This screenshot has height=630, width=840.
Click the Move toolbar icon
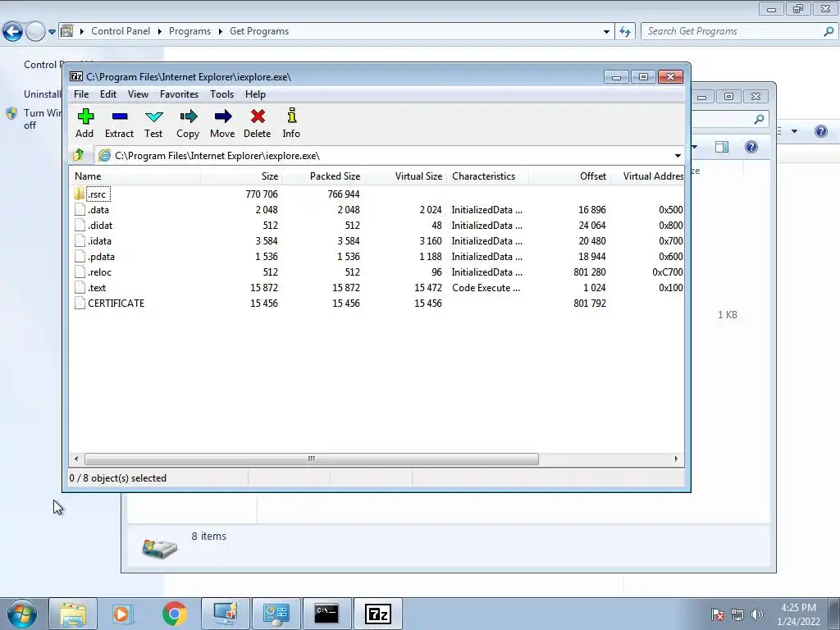pyautogui.click(x=223, y=116)
